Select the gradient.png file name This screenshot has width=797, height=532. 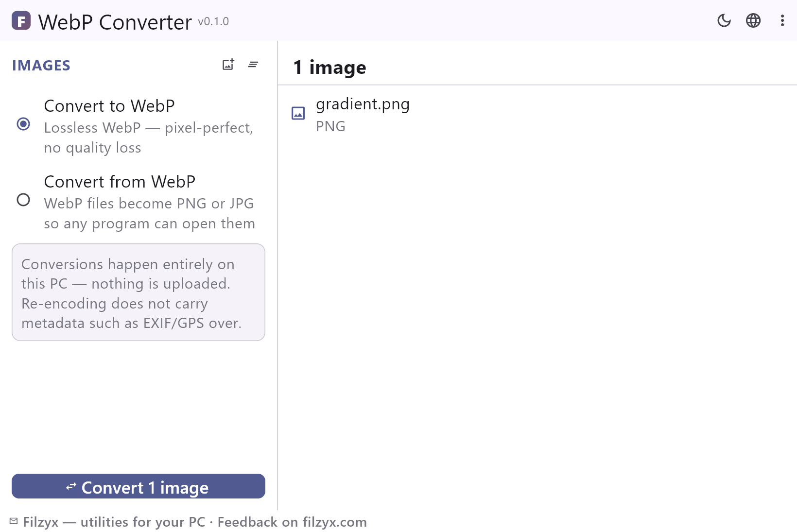click(363, 104)
